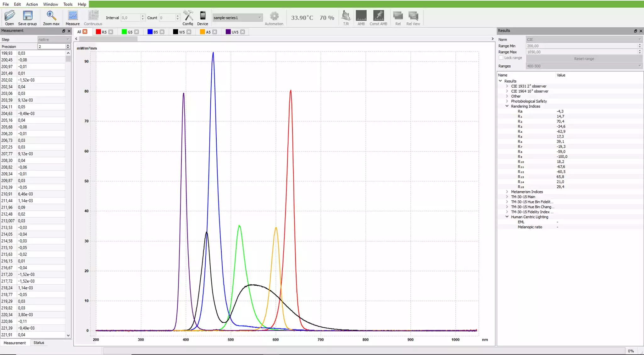Expand the TM-30-15 Main tree node
Image resolution: width=644 pixels, height=355 pixels.
507,197
